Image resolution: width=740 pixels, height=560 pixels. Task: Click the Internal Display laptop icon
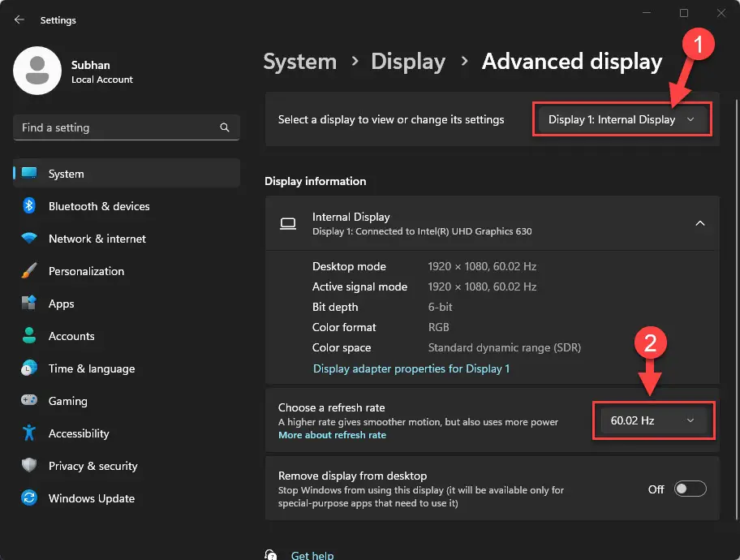[x=288, y=224]
